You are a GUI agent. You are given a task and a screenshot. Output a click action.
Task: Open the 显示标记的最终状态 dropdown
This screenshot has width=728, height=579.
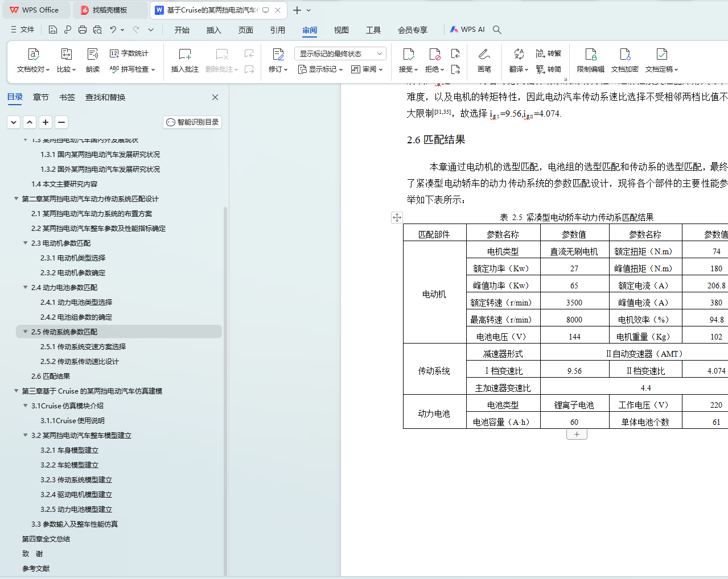click(340, 53)
